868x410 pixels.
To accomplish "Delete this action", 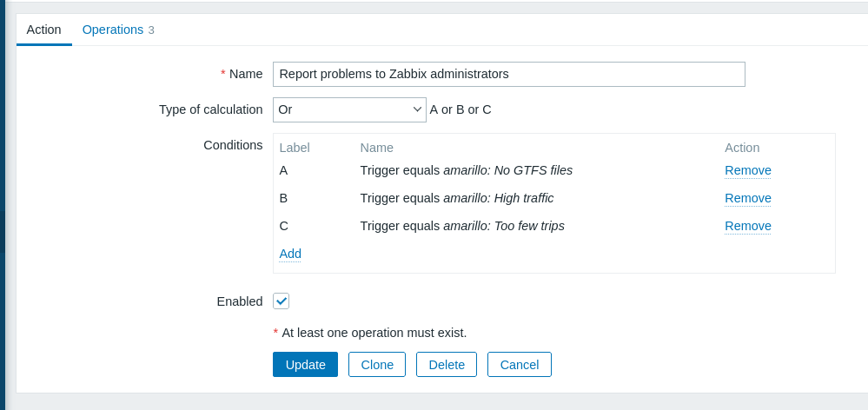I will tap(447, 365).
